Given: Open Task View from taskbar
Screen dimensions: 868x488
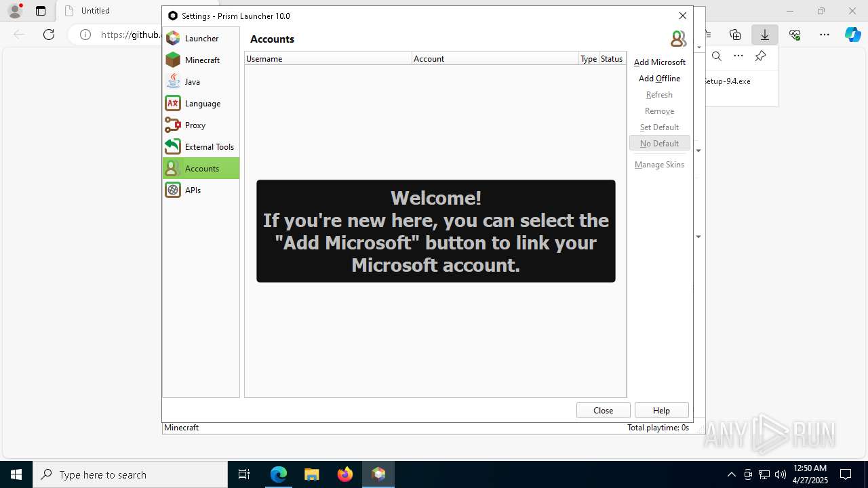Looking at the screenshot, I should pos(244,474).
